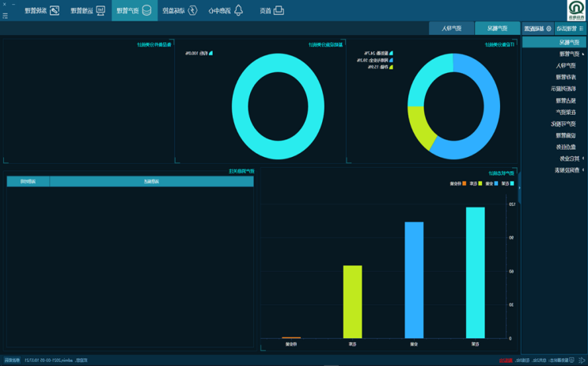Open 运维中心 bell icon
The height and width of the screenshot is (366, 588).
(x=239, y=10)
